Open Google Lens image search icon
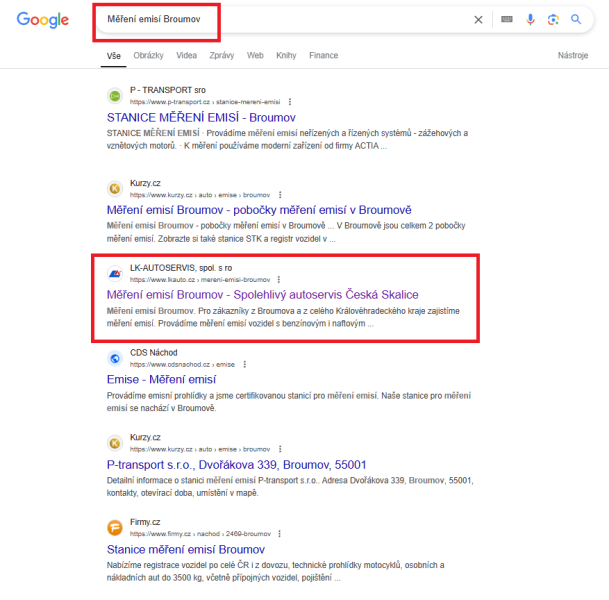The width and height of the screenshot is (609, 600). 553,19
